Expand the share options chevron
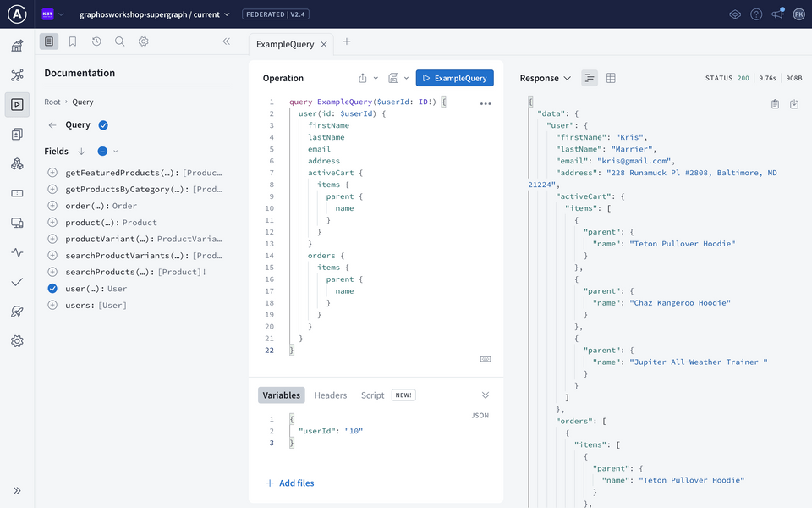 coord(376,78)
